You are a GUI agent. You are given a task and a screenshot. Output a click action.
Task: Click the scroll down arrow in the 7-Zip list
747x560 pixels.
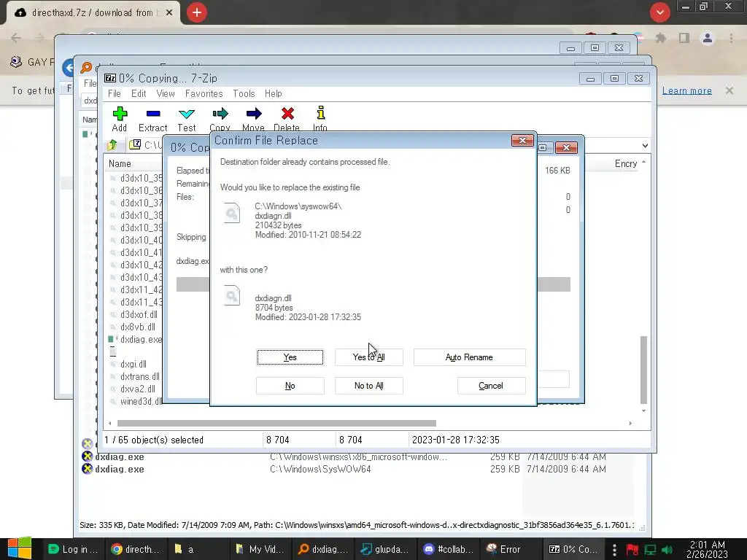[643, 411]
